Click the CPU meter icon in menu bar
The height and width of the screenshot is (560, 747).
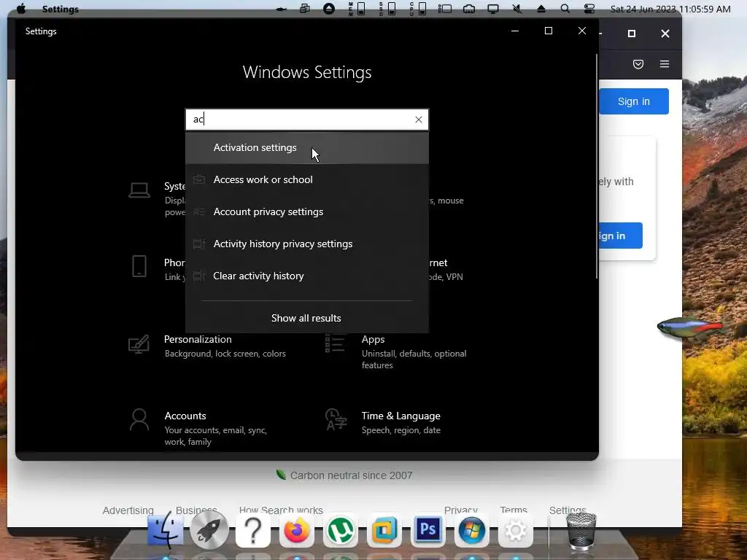click(x=418, y=9)
